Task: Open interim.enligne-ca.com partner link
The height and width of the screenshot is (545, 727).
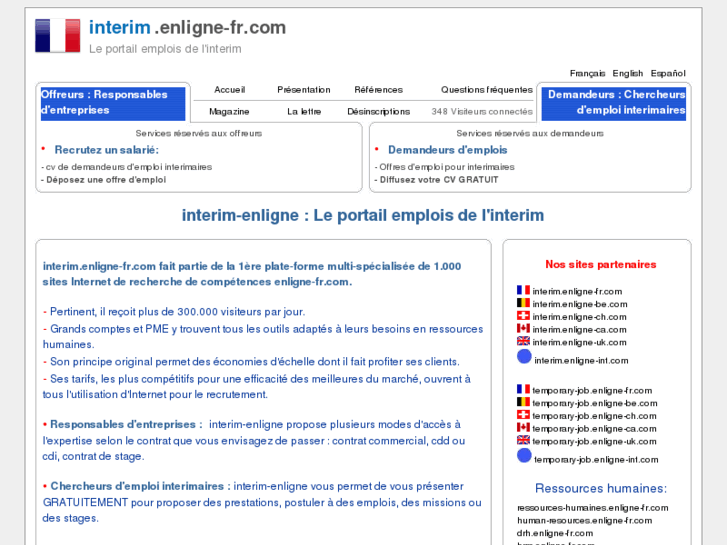Action: point(579,330)
